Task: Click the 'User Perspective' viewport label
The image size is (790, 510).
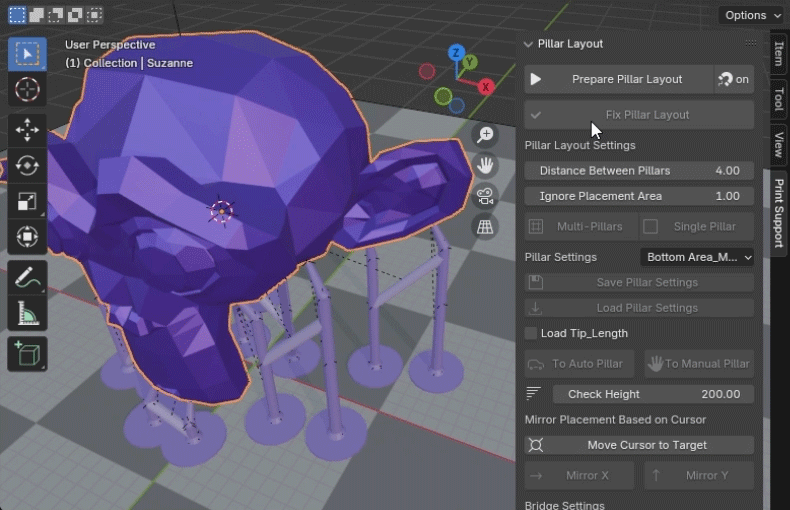Action: (x=110, y=45)
